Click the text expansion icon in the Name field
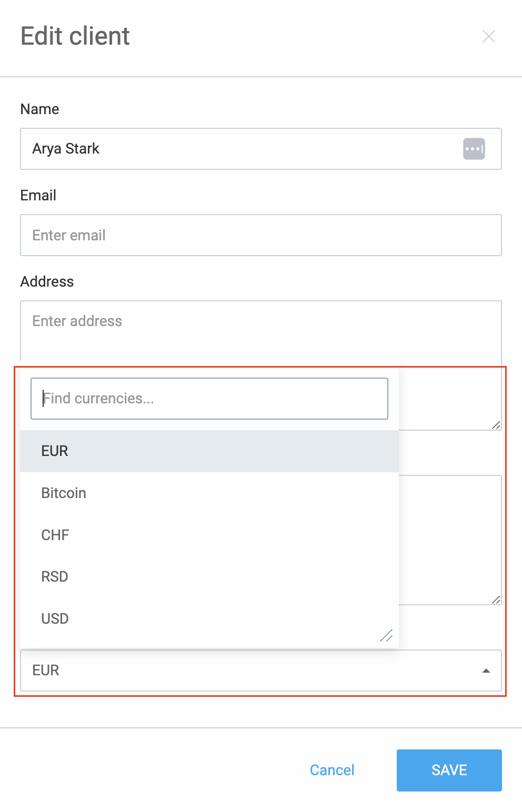Screen dimensions: 522x812 coord(474,149)
